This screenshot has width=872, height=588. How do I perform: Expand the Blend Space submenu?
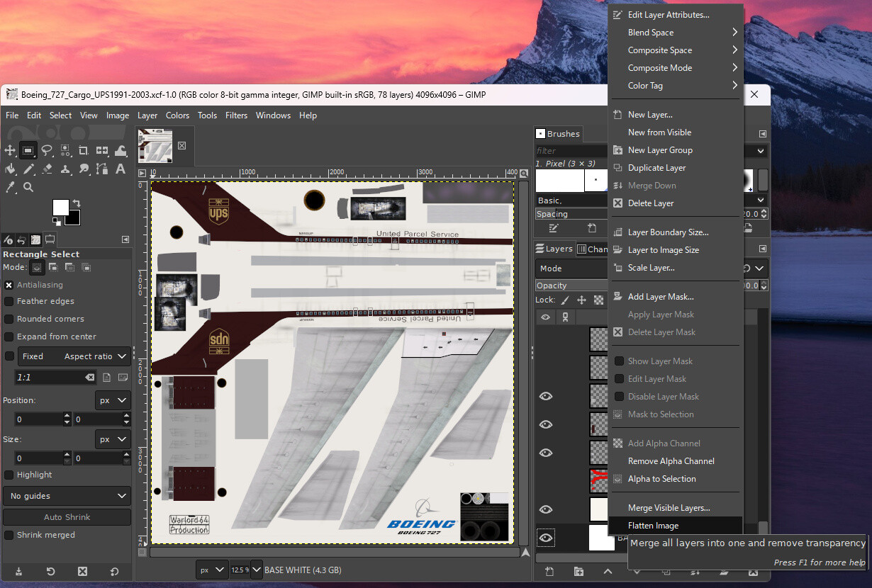pos(676,33)
